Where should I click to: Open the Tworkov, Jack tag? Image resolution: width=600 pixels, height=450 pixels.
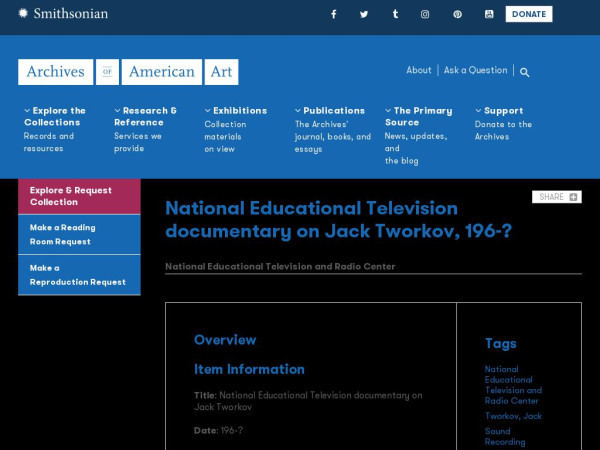click(x=513, y=416)
